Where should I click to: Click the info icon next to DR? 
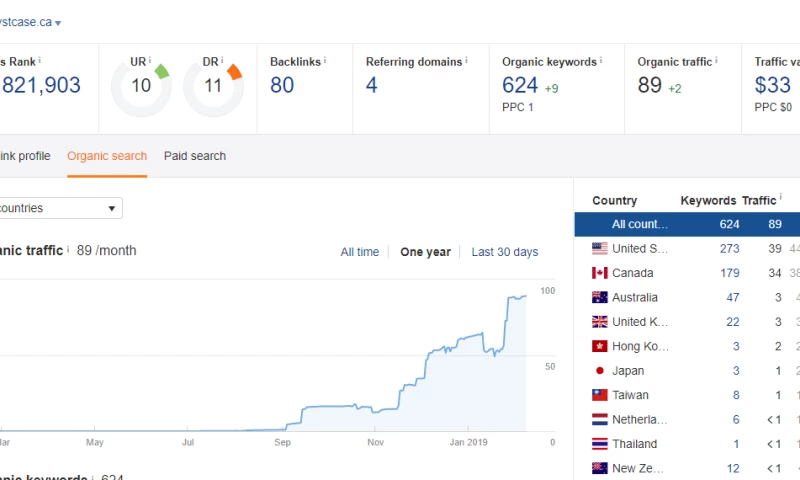(x=223, y=61)
